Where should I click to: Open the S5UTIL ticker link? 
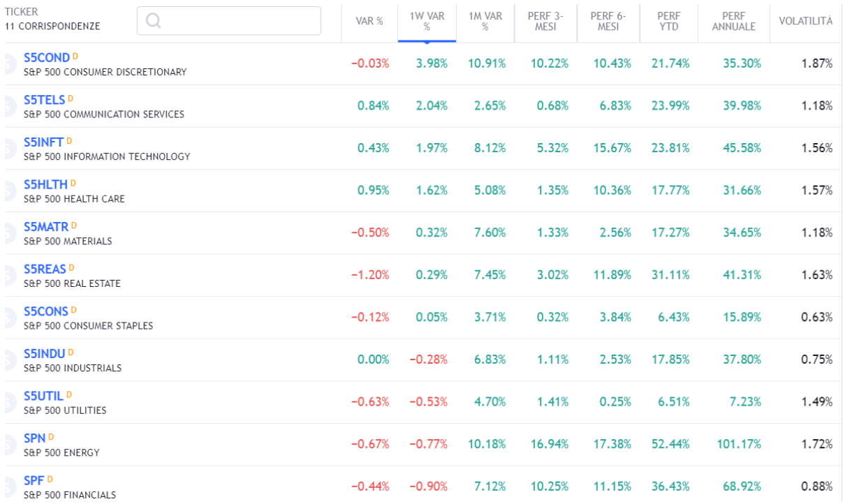43,396
